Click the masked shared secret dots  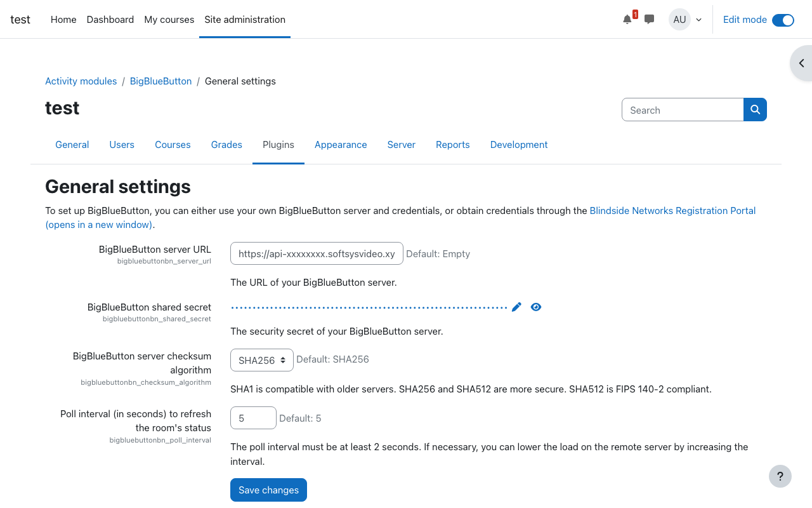(369, 307)
